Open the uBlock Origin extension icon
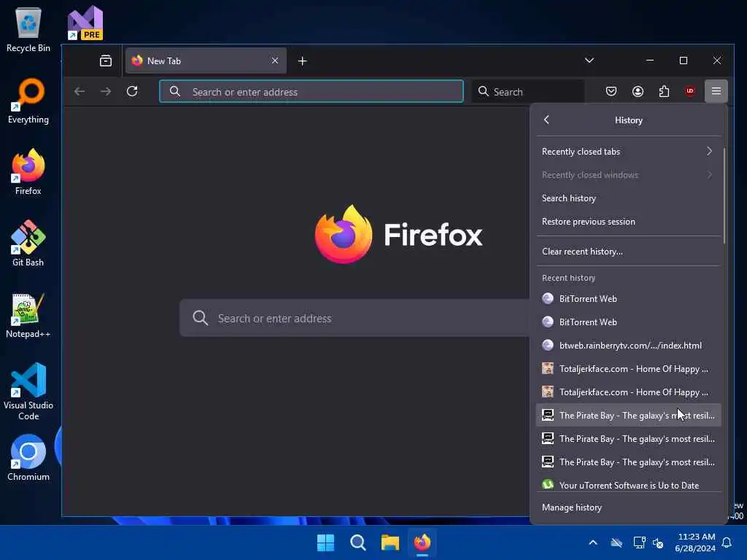Screen dimensions: 747x560 click(690, 91)
